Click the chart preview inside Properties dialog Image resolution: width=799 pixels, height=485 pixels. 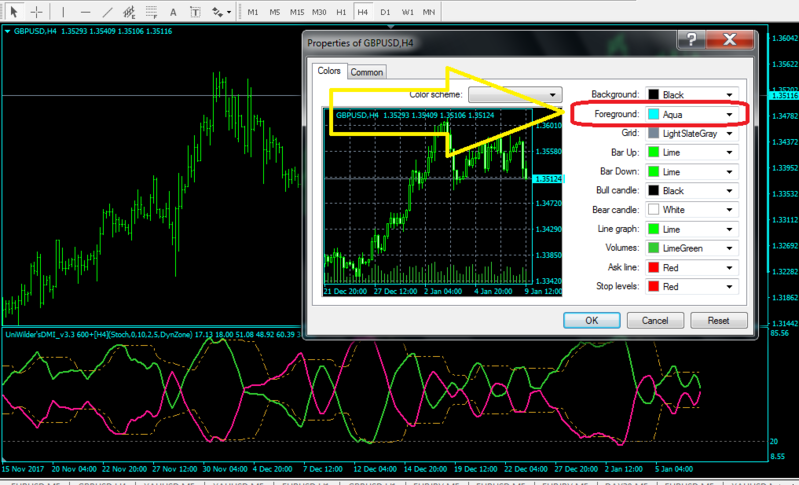coord(443,202)
